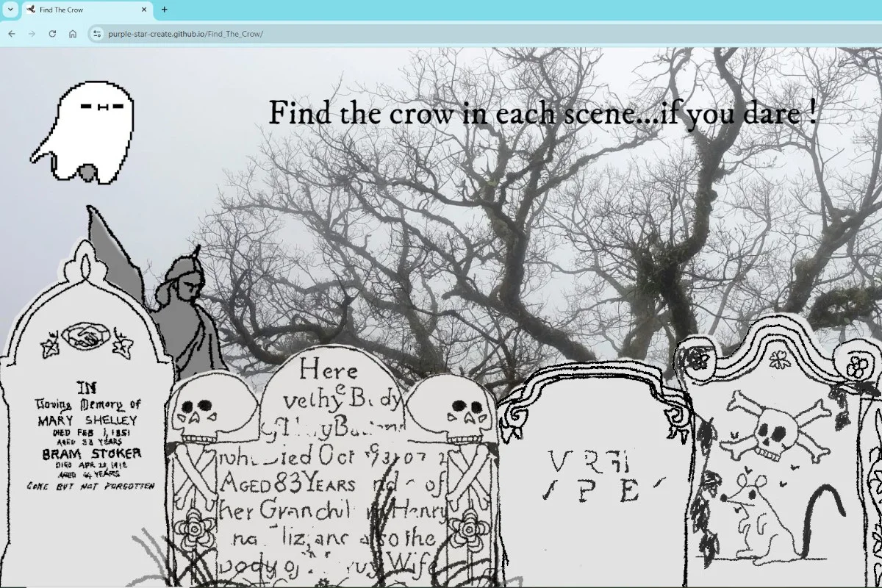Viewport: 882px width, 588px height.
Task: Click the handshake emblem on the Mary Shelley tombstone
Action: click(x=86, y=337)
